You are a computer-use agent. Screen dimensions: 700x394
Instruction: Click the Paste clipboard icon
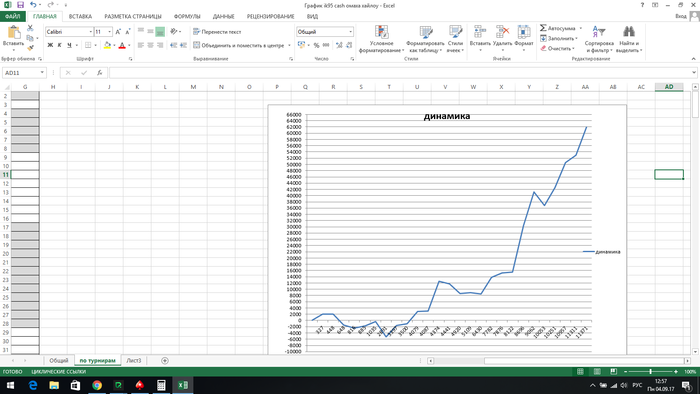pyautogui.click(x=13, y=32)
